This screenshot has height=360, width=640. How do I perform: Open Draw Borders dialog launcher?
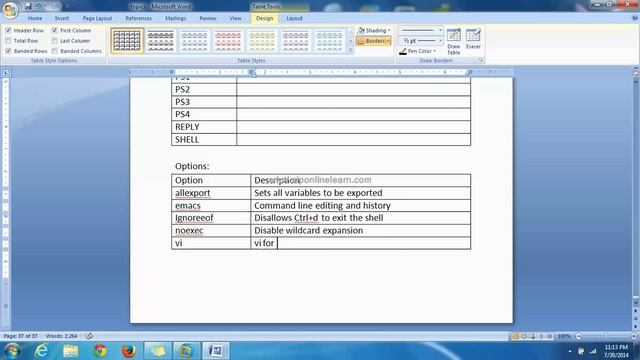click(x=481, y=60)
